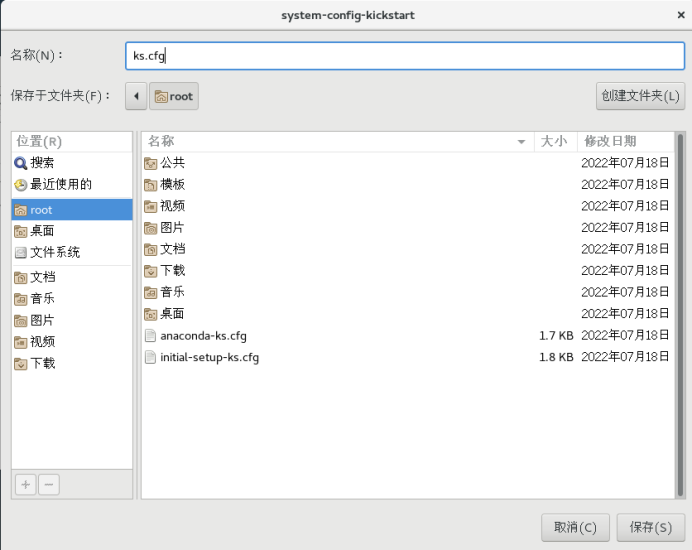Click the anaconda-ks.cfg file name
This screenshot has height=550, width=692.
[x=203, y=336]
